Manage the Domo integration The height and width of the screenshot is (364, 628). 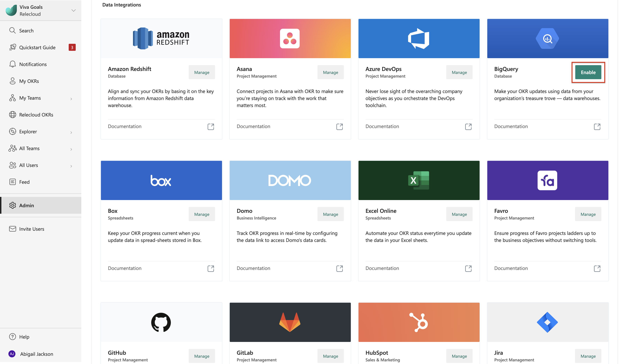pos(331,214)
